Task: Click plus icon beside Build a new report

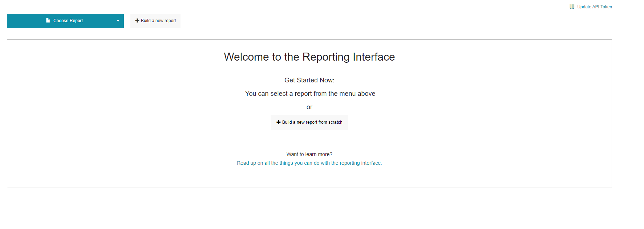Action: (x=137, y=21)
